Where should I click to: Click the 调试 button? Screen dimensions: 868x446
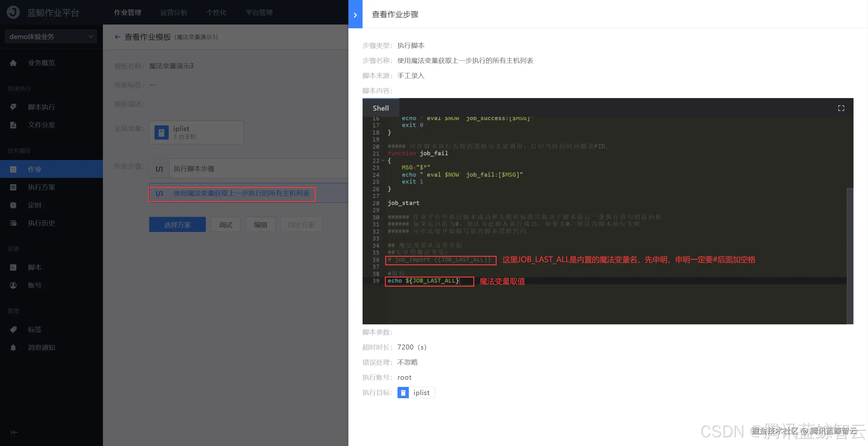[225, 224]
